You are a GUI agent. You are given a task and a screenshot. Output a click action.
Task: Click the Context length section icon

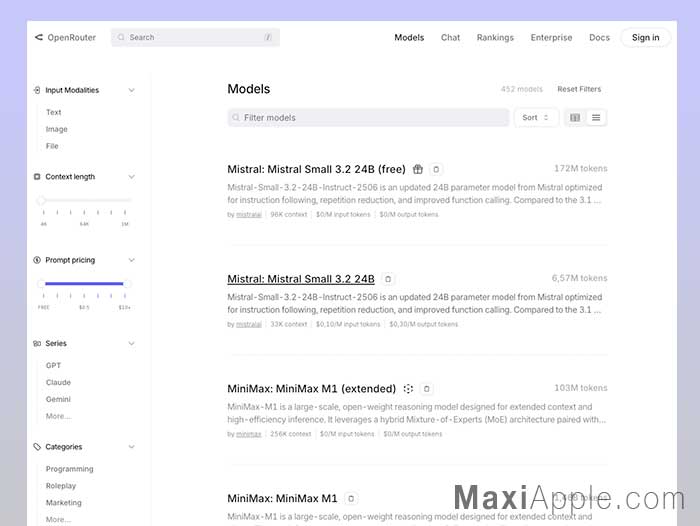37,177
